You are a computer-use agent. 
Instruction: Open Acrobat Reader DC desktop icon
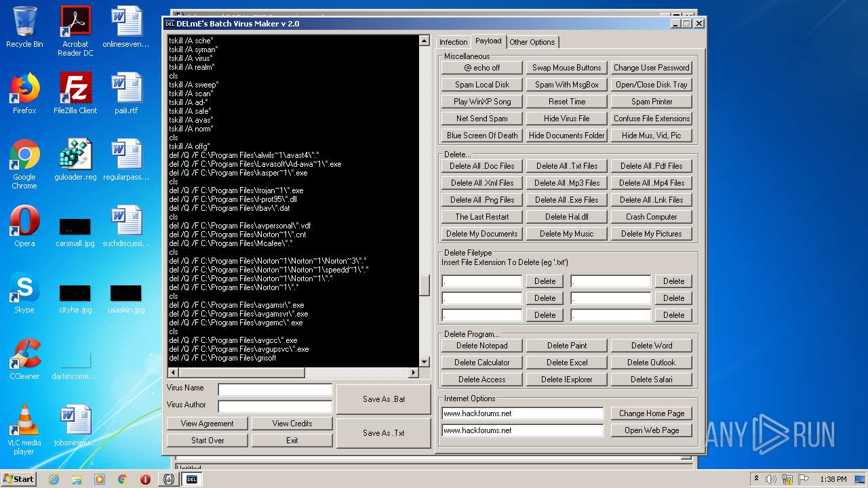[x=75, y=31]
